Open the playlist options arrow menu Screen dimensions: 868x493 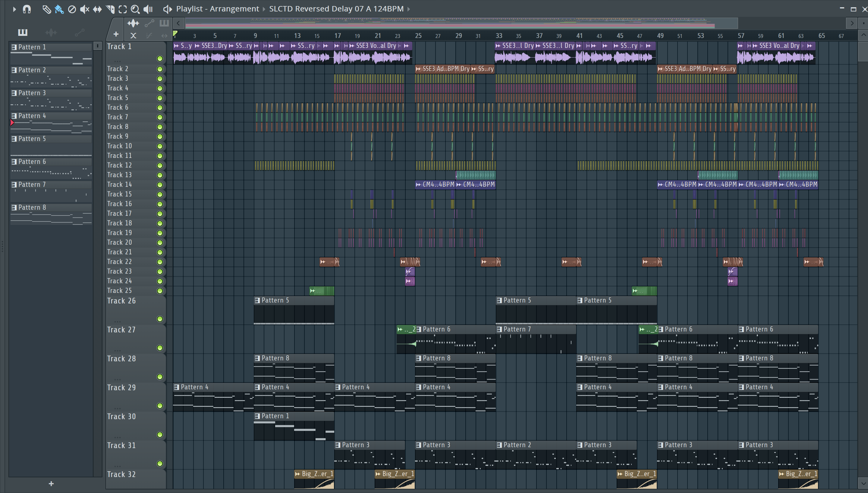coord(14,9)
